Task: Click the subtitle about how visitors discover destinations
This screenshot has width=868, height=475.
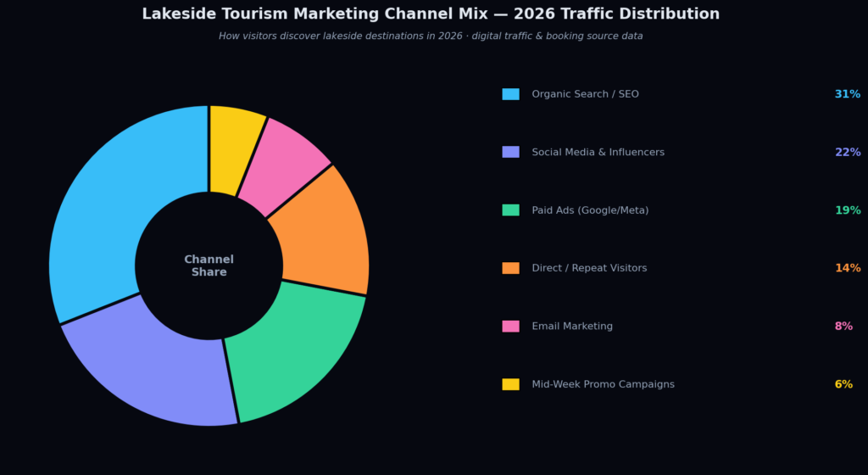Action: coord(431,36)
